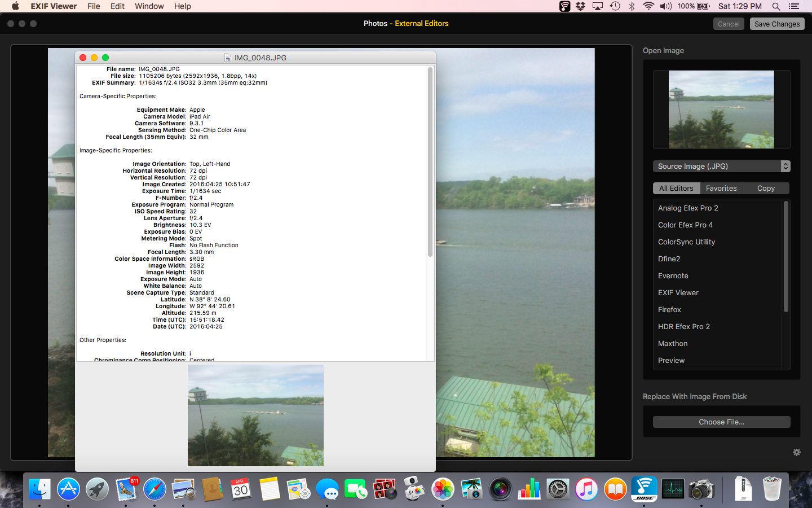This screenshot has height=508, width=812.
Task: Open Notification Center list icon
Action: (x=794, y=6)
